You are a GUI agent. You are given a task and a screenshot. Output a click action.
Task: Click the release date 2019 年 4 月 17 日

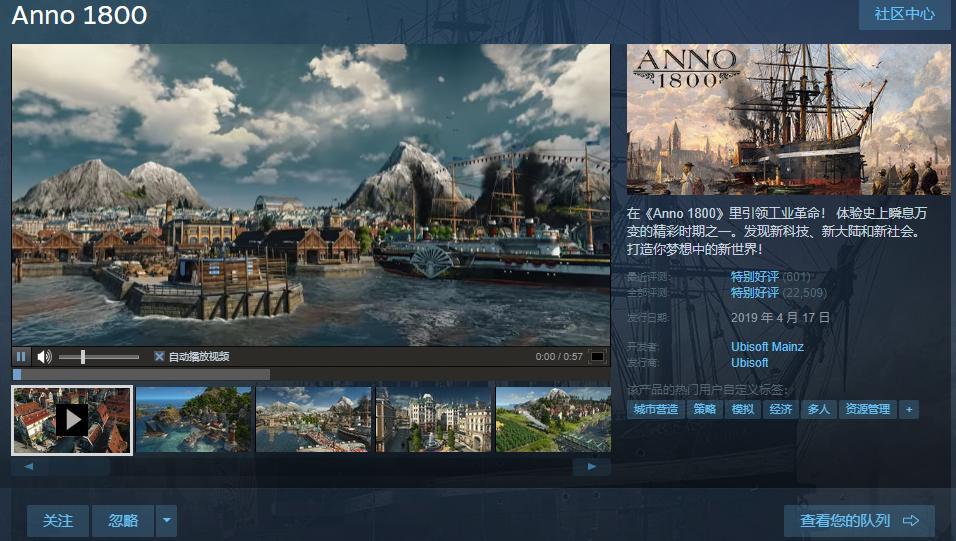click(780, 317)
